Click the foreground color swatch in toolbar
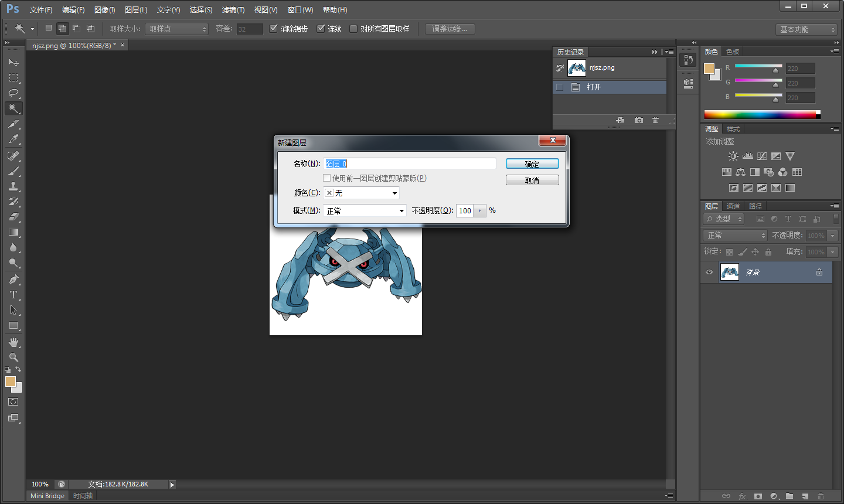This screenshot has width=844, height=504. (10, 382)
